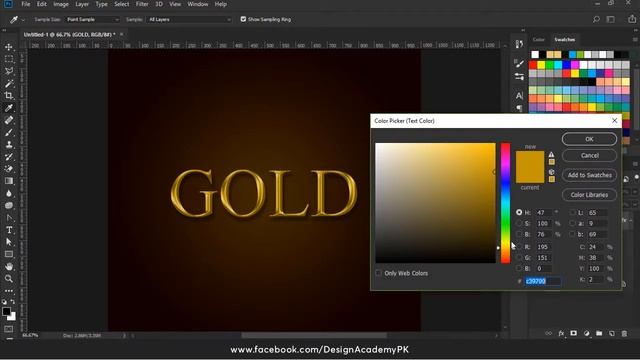The height and width of the screenshot is (360, 640).
Task: Select the Clone Stamp tool
Action: point(9,144)
